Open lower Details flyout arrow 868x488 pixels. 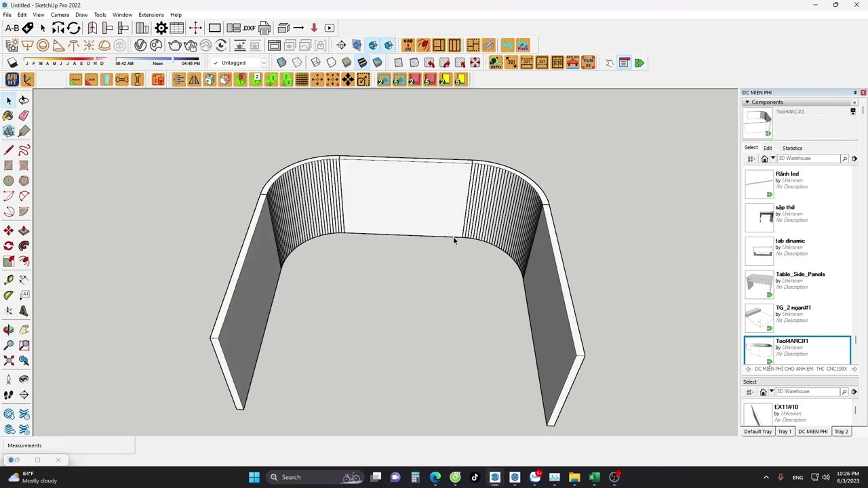click(x=854, y=392)
